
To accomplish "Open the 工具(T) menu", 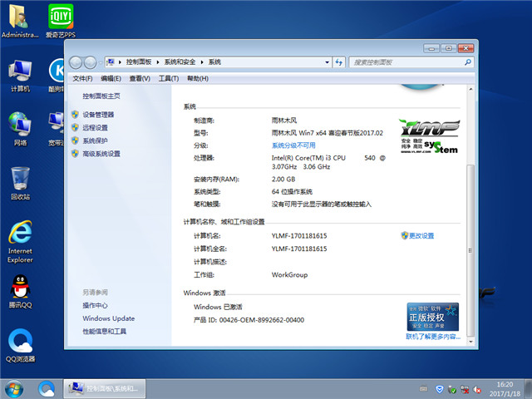I will point(169,78).
